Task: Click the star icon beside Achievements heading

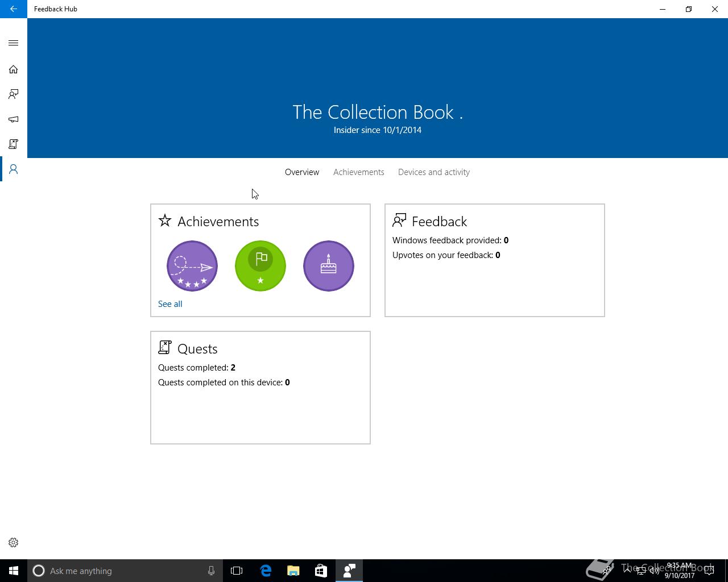Action: click(x=165, y=221)
